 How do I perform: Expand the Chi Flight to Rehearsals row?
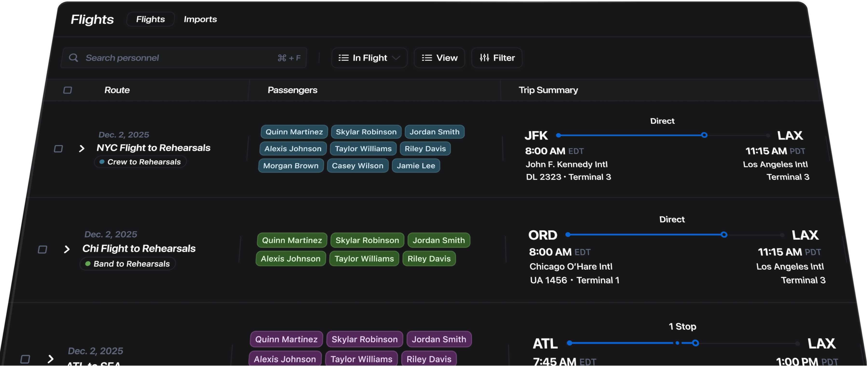coord(67,249)
